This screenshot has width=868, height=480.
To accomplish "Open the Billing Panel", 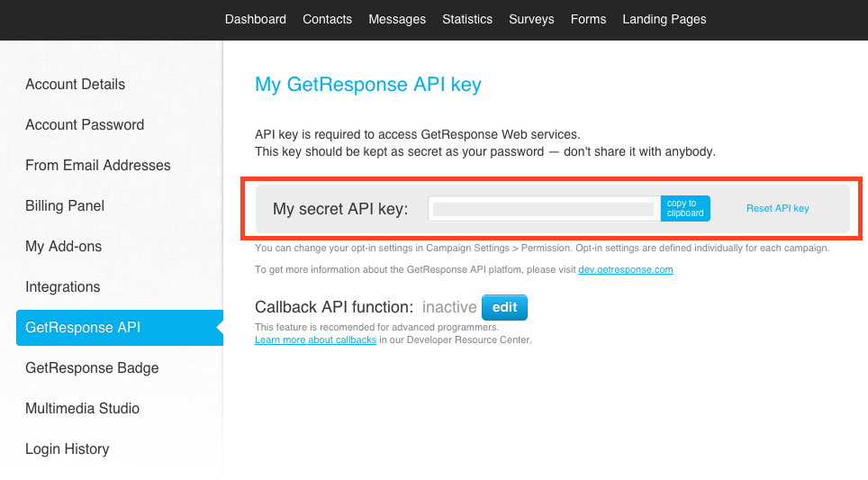I will tap(65, 206).
